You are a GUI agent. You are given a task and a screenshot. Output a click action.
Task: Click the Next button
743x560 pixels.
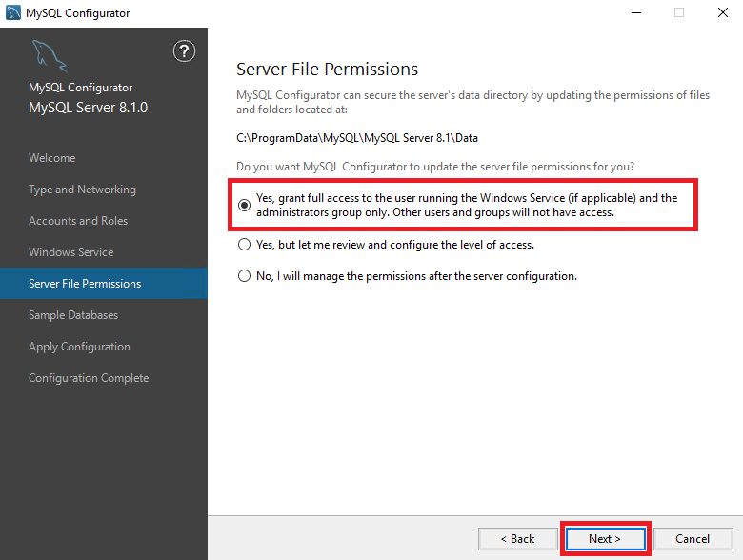pyautogui.click(x=605, y=539)
